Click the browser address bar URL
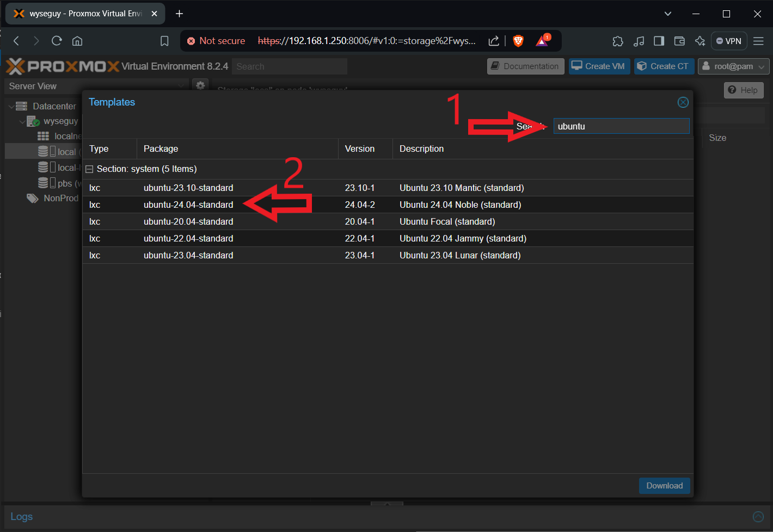Image resolution: width=773 pixels, height=532 pixels. [366, 41]
